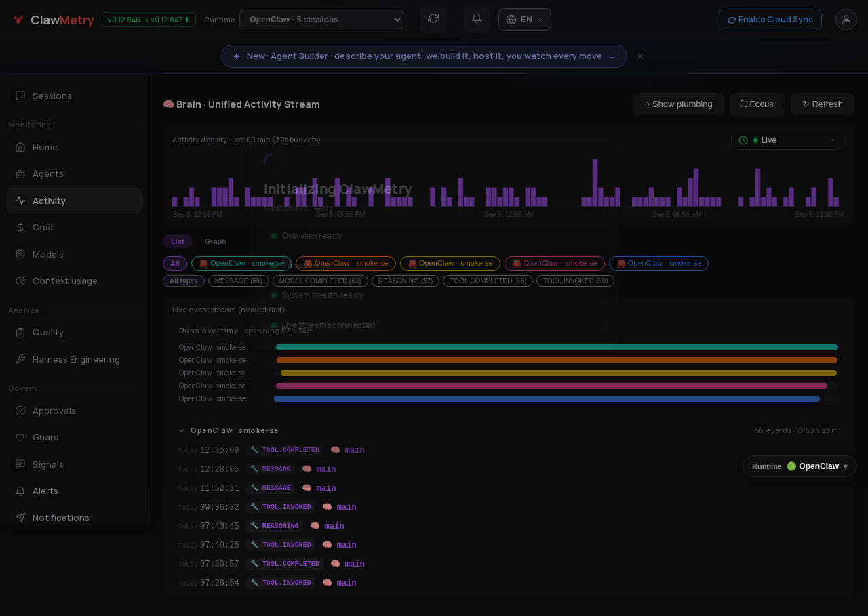This screenshot has width=868, height=616.
Task: Toggle the TOOL.INVOKED (59) filter chip
Action: [575, 281]
